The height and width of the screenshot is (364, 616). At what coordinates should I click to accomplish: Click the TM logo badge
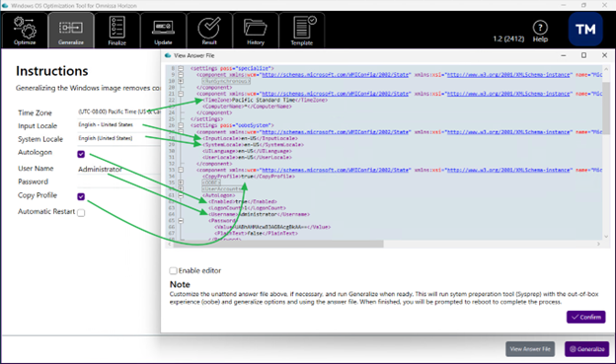point(585,29)
